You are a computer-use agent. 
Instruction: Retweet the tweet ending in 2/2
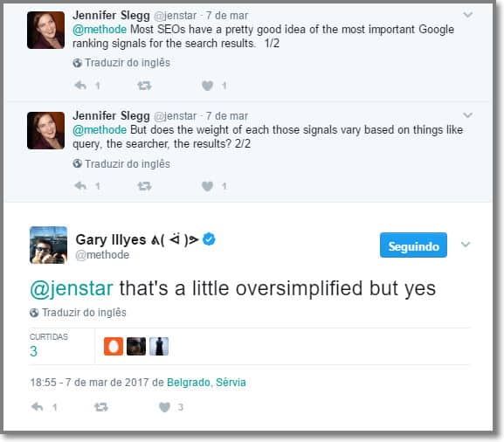pos(144,186)
